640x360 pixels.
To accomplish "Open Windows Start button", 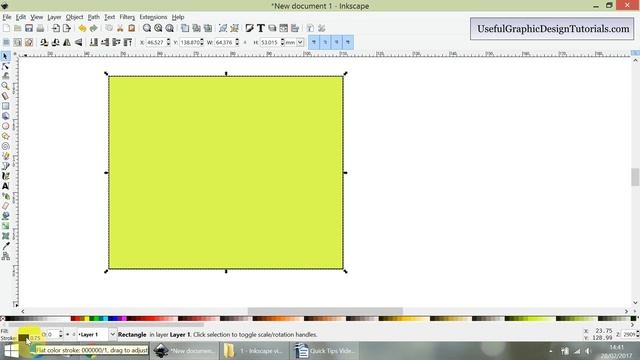I will pyautogui.click(x=11, y=351).
